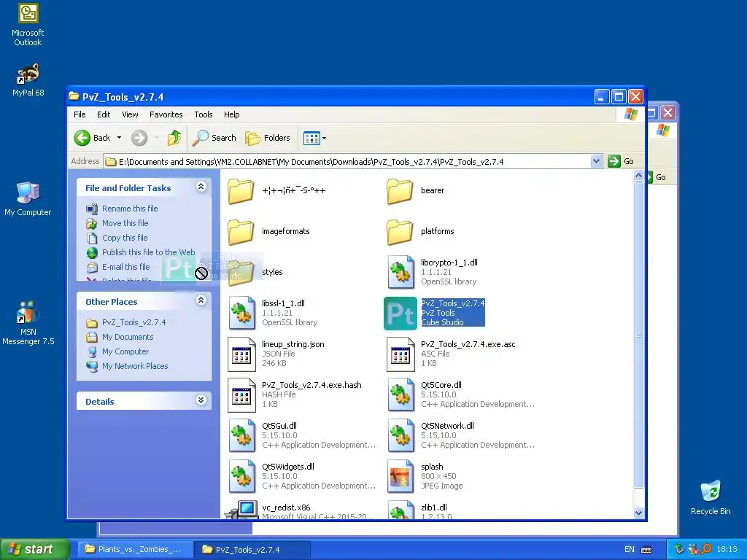
Task: Click the PvZ_Tools_v2.7.4 taskbar button
Action: [252, 550]
